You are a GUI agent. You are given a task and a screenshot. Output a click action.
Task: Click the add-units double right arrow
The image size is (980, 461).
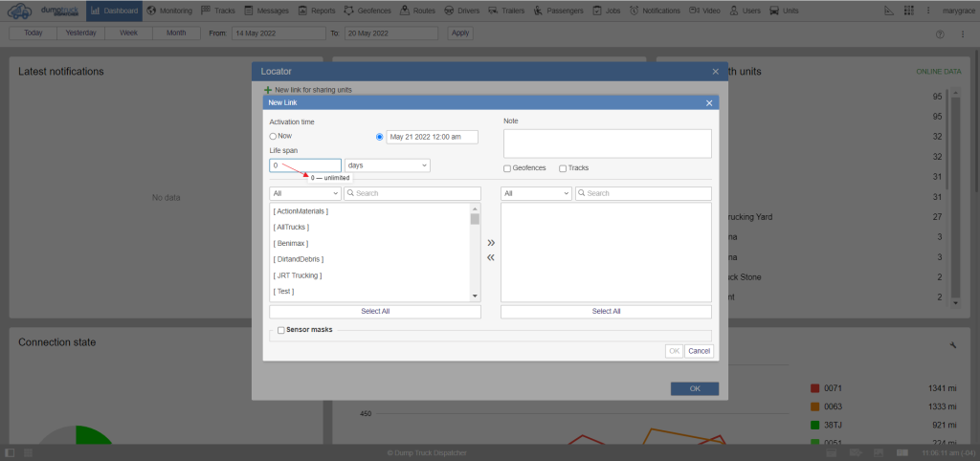pyautogui.click(x=491, y=243)
